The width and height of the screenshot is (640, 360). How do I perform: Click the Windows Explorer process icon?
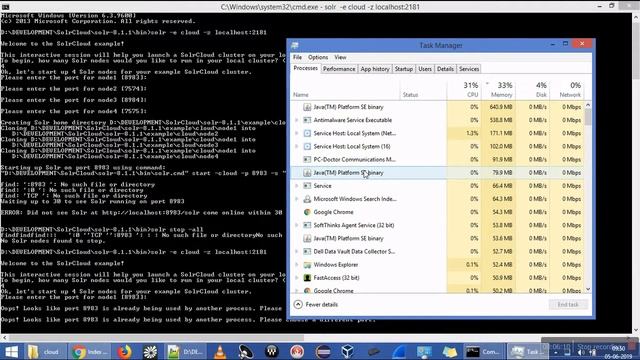307,264
